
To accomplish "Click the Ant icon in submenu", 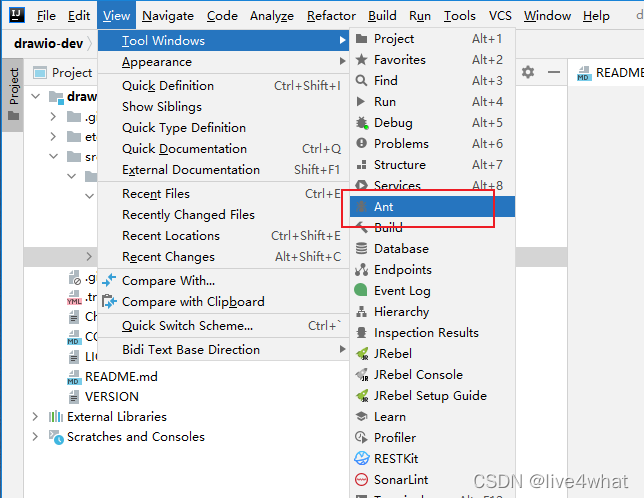I will click(x=361, y=207).
